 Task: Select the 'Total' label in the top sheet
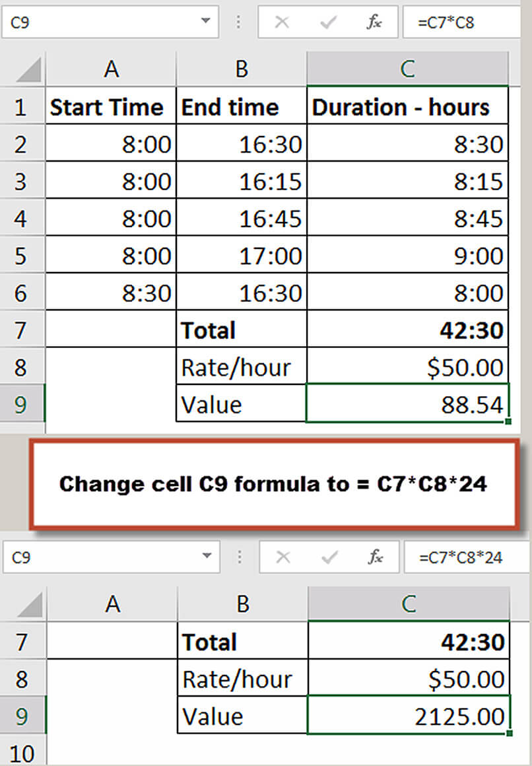(x=242, y=330)
